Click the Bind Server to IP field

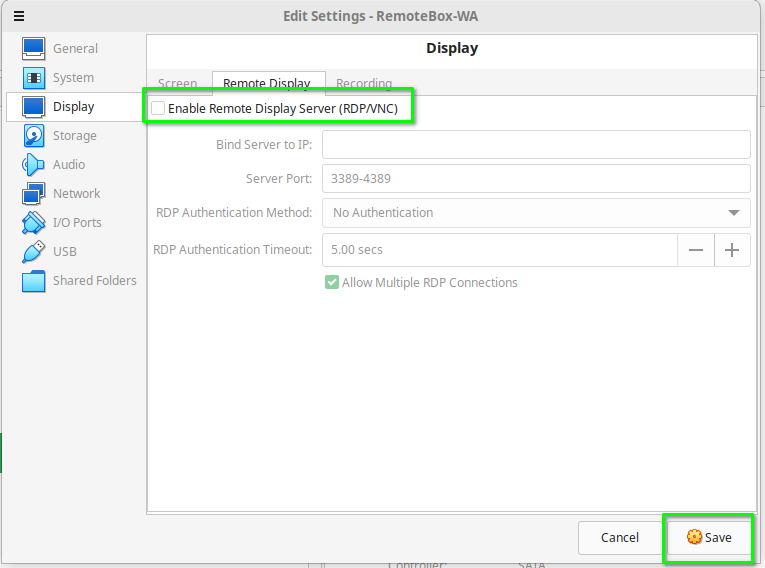pyautogui.click(x=535, y=145)
